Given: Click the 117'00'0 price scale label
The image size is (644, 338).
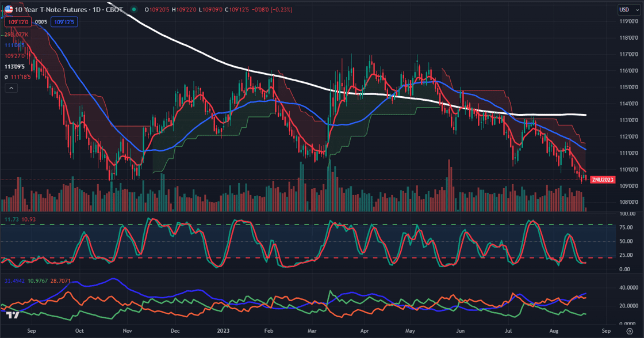Looking at the screenshot, I should [x=628, y=54].
